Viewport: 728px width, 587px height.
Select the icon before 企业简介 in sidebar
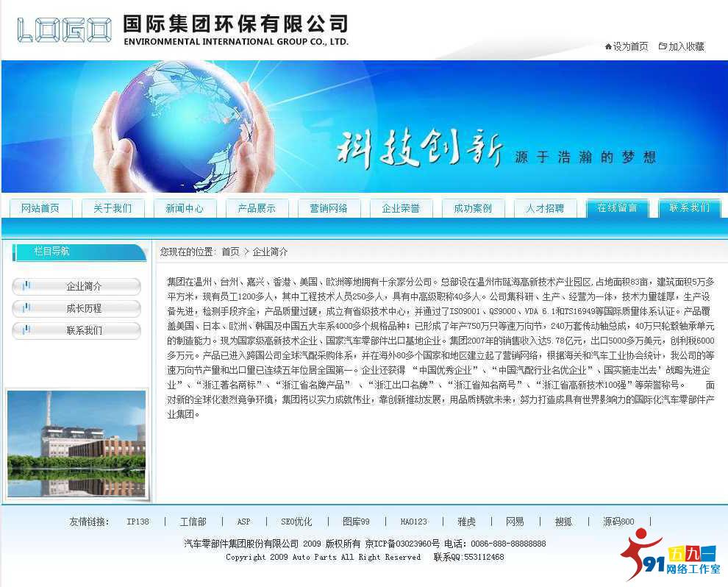[27, 286]
